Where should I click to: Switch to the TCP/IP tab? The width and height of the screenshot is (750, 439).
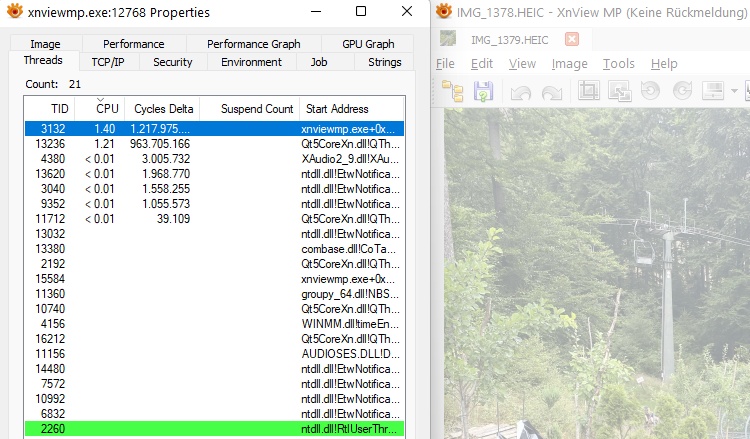(x=108, y=62)
